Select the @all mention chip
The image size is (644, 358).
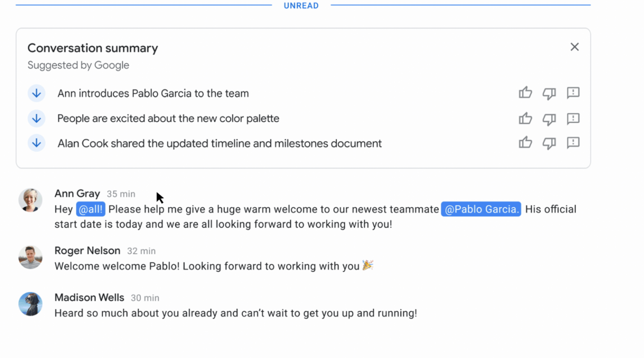[91, 209]
